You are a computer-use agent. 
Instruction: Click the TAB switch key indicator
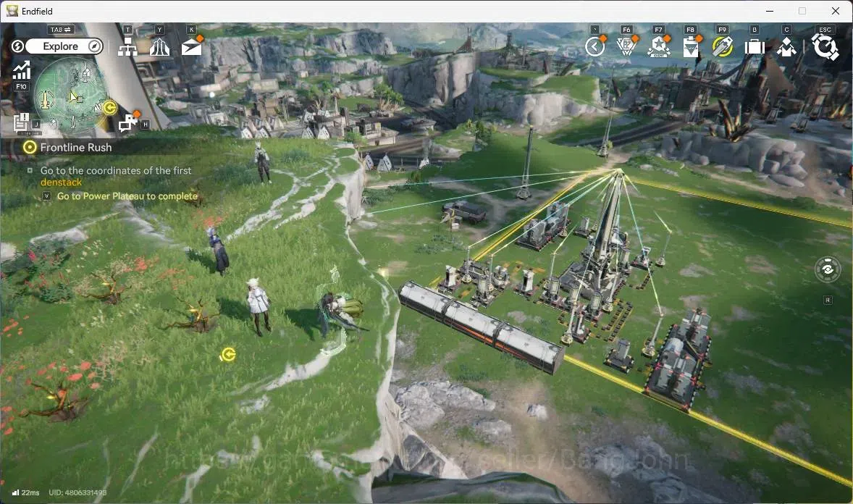61,30
